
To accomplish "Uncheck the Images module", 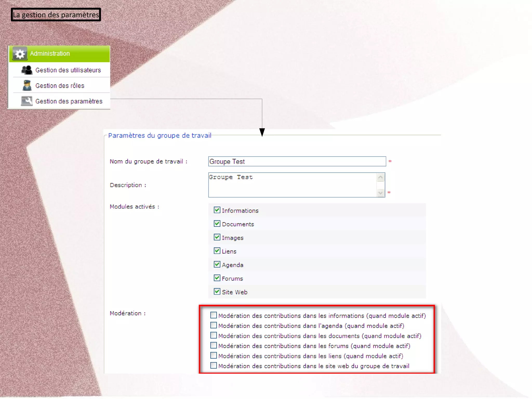I will (x=217, y=237).
